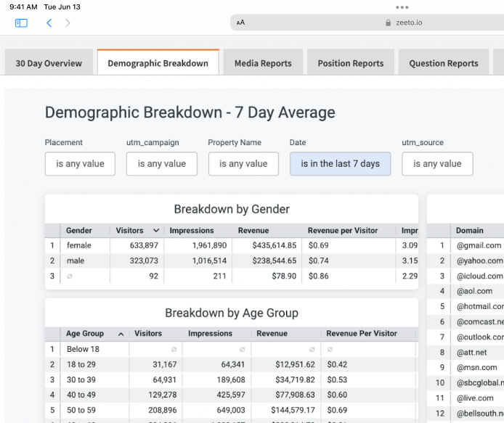The height and width of the screenshot is (423, 504).
Task: Open the utm_campaign filter dropdown
Action: (x=161, y=164)
